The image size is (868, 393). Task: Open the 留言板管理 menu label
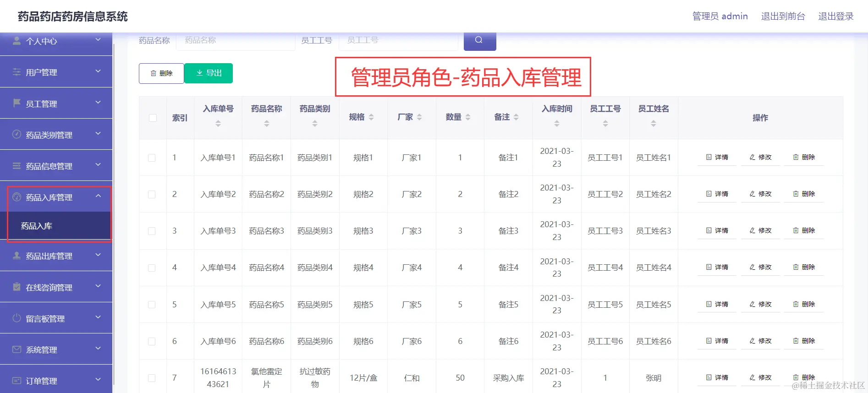tap(45, 319)
